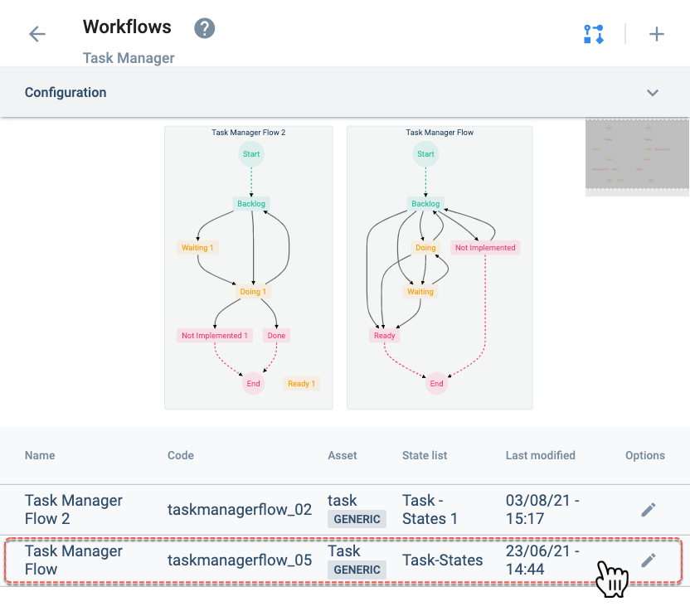The width and height of the screenshot is (690, 616).
Task: Select End node in Task Manager Flow diagram
Action: coord(436,384)
